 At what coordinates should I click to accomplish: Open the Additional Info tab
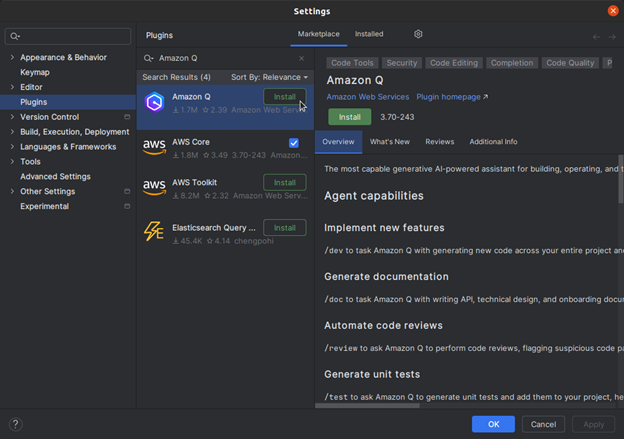pos(493,142)
